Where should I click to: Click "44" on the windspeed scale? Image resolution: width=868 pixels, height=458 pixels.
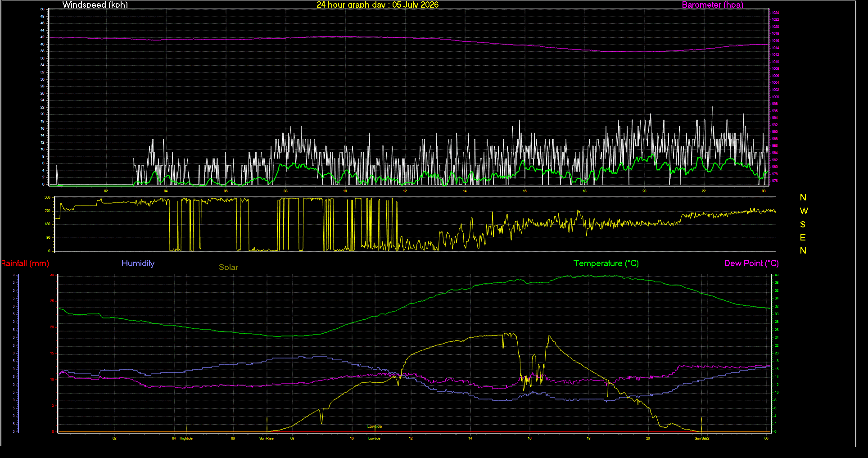(x=42, y=30)
